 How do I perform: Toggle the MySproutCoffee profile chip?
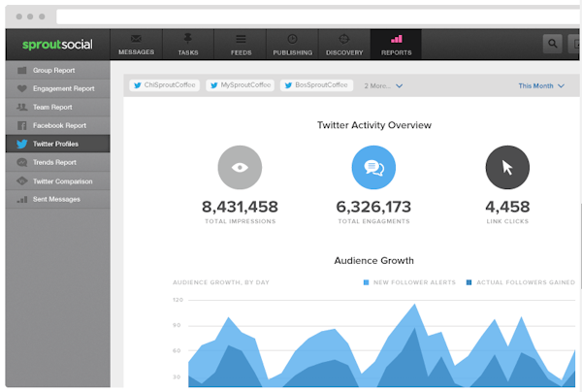[x=241, y=85]
